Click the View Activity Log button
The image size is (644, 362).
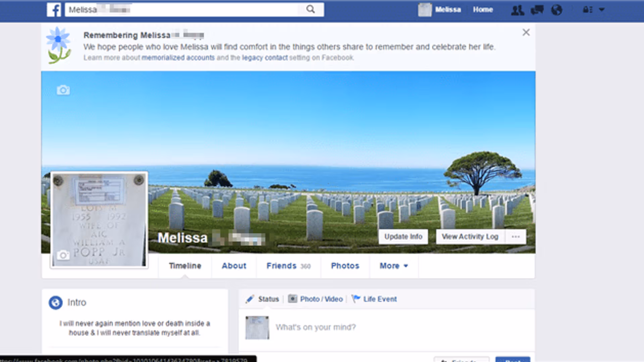470,237
